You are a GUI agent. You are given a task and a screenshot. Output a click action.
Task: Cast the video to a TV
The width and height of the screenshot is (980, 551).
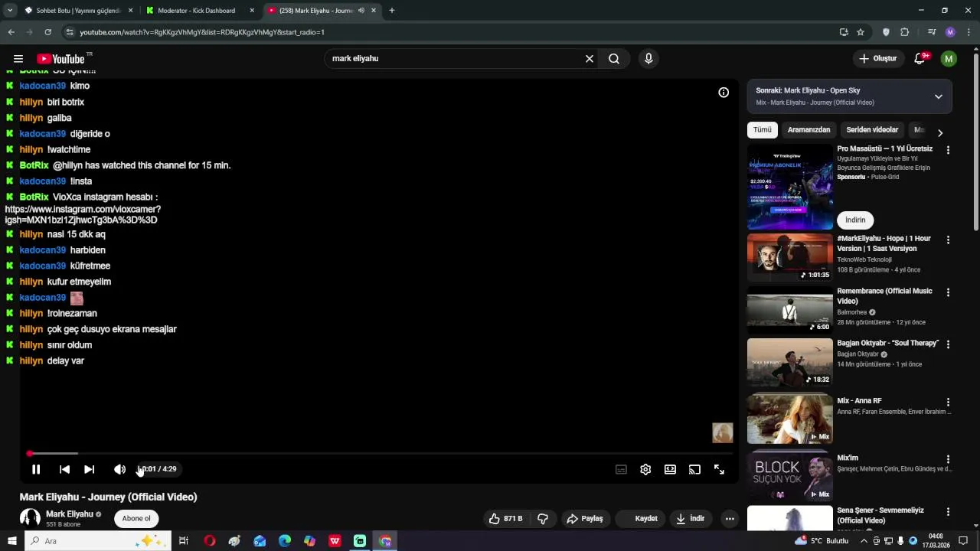pyautogui.click(x=694, y=470)
